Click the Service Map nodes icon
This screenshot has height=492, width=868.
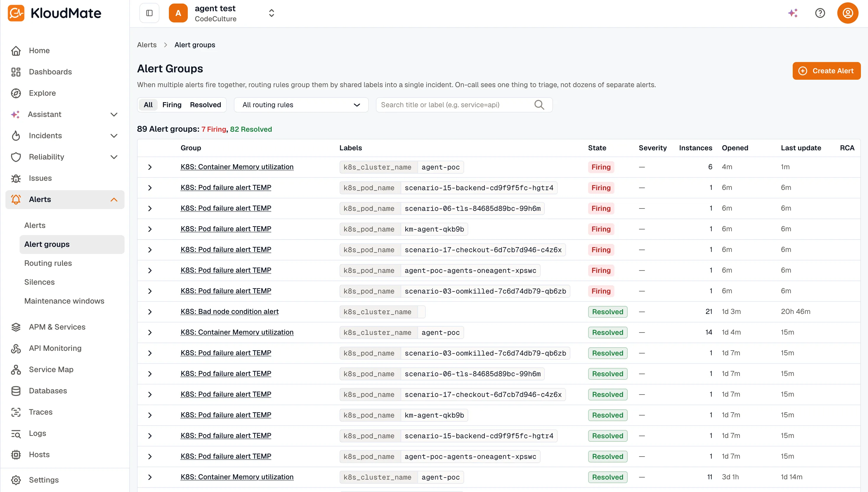pyautogui.click(x=16, y=369)
